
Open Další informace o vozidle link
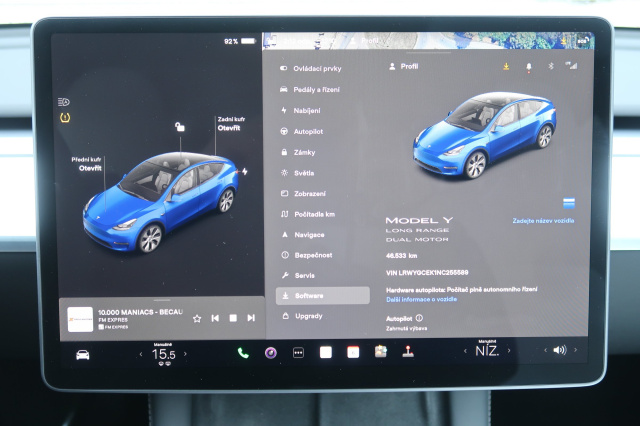point(421,299)
